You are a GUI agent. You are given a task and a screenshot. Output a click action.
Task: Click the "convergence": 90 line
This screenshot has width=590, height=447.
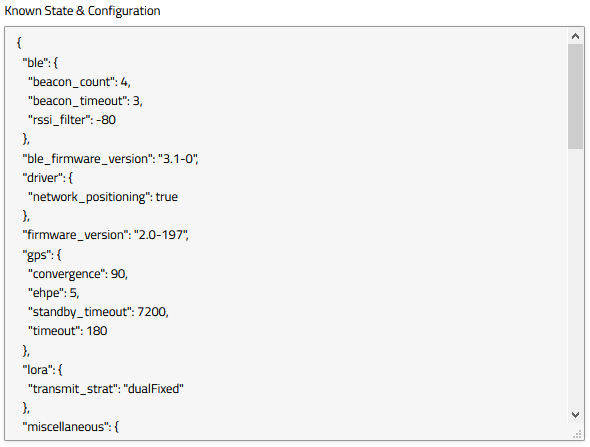78,274
